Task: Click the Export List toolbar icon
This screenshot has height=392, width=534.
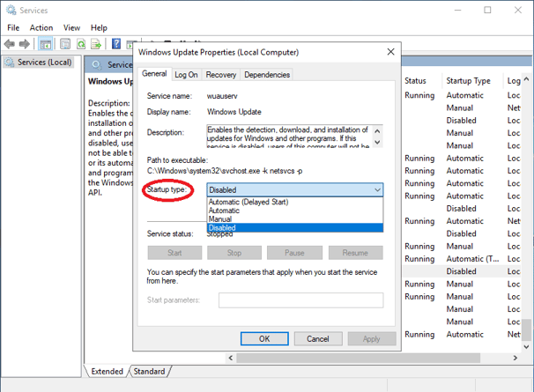Action: pyautogui.click(x=96, y=44)
